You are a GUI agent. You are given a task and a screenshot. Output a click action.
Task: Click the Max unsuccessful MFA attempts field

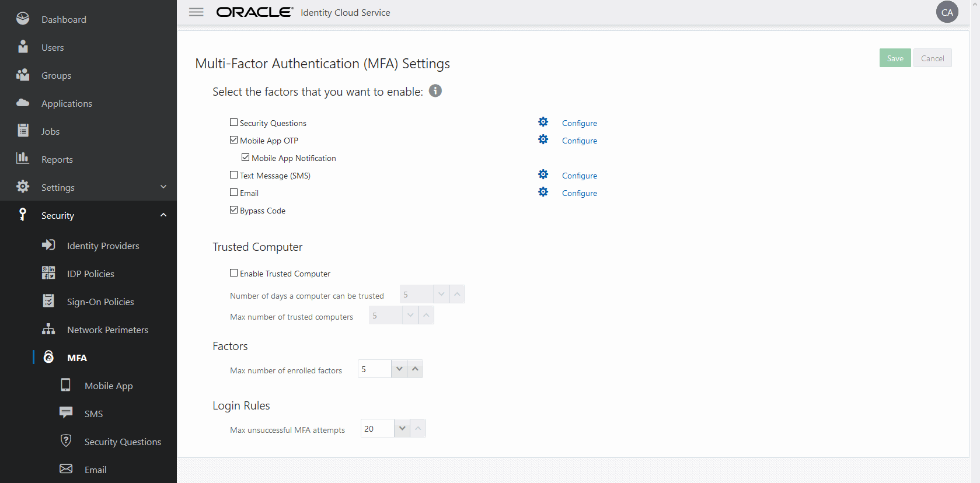point(377,429)
